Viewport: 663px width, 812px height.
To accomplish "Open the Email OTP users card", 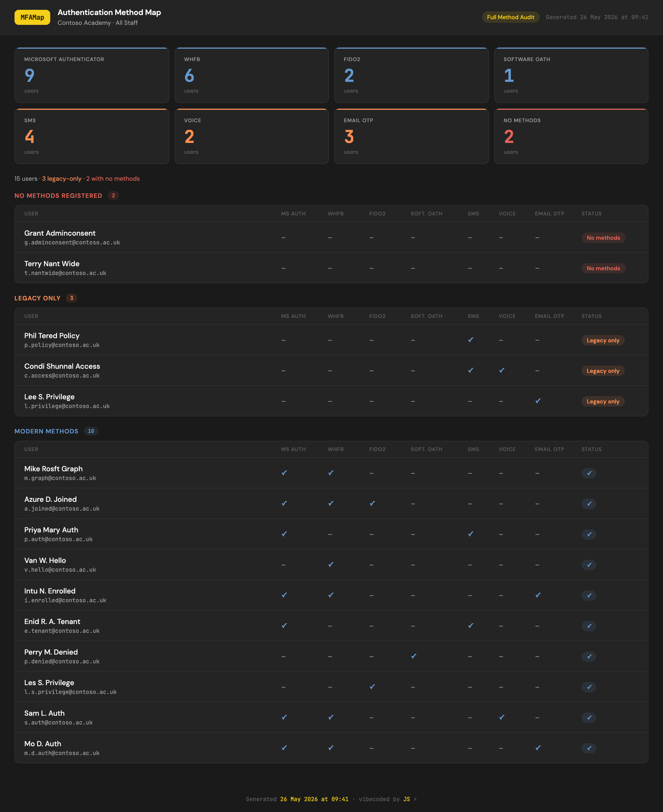I will 411,136.
